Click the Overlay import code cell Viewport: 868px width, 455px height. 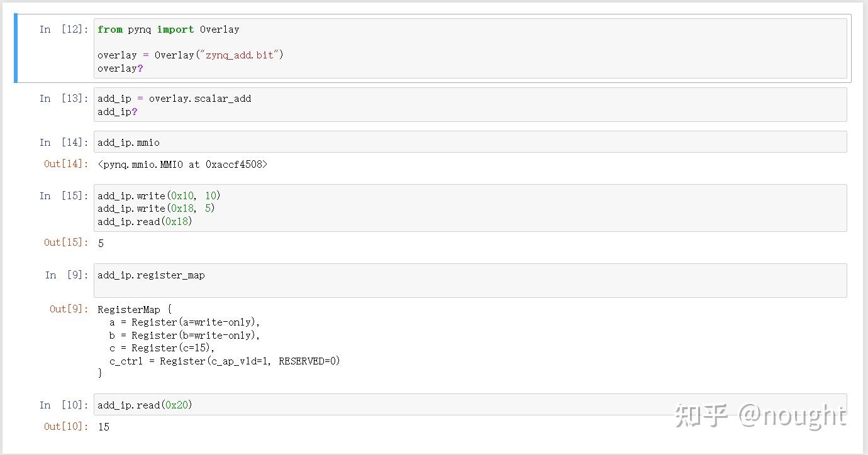[470, 48]
